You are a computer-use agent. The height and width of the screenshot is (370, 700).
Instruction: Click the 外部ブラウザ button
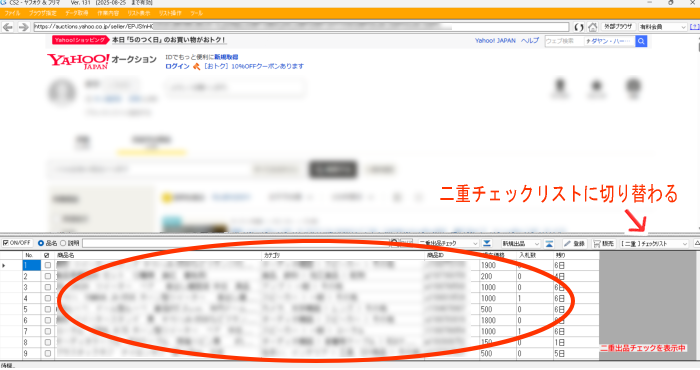click(618, 27)
